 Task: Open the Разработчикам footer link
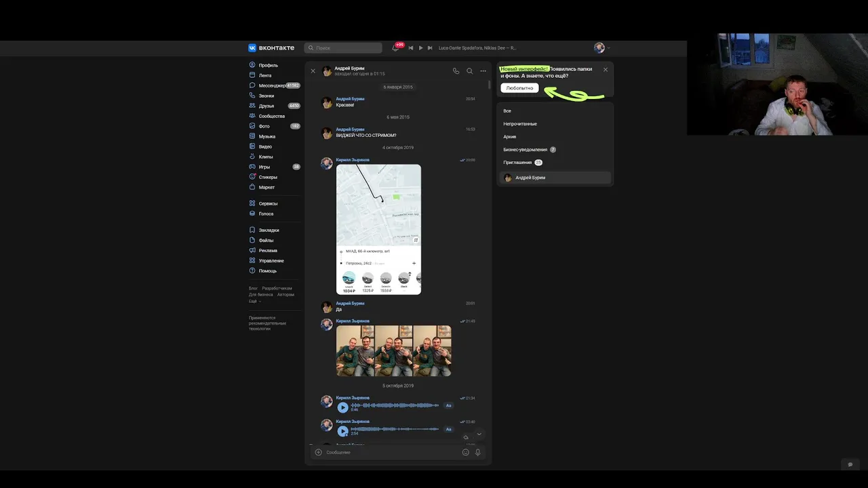(277, 288)
